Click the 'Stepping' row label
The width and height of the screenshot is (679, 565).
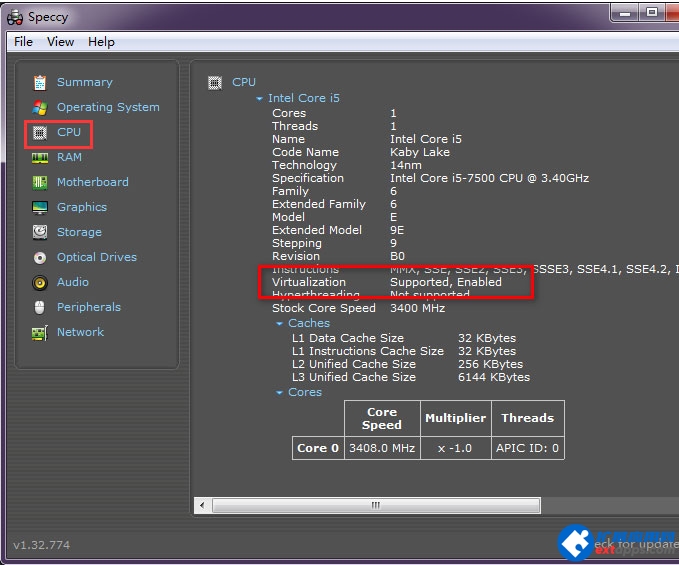(297, 243)
